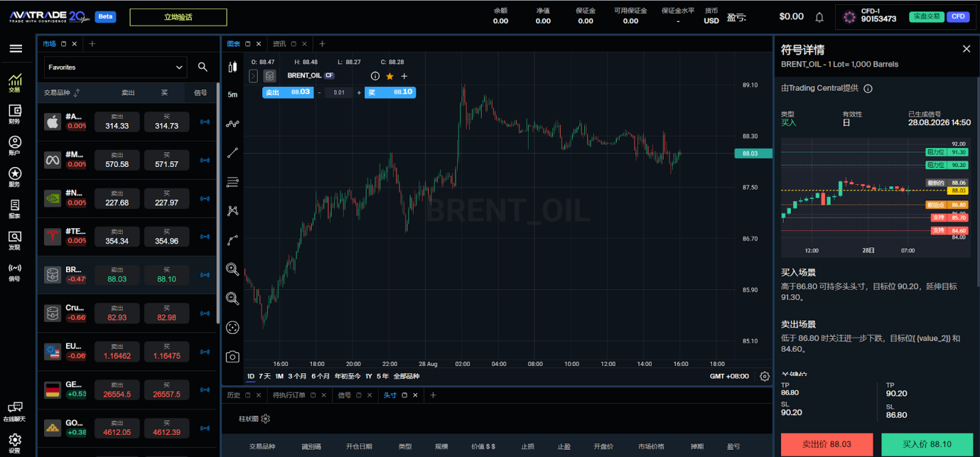Switch to the 资讯 tab
This screenshot has width=980, height=457.
coord(279,44)
